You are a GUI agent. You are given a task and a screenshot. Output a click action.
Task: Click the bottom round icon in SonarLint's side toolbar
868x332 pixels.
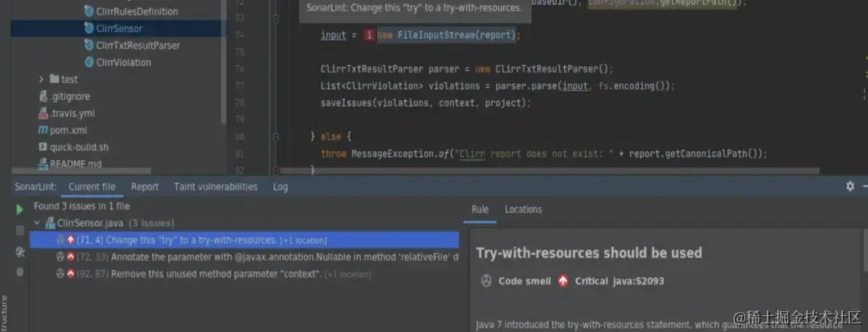(20, 272)
